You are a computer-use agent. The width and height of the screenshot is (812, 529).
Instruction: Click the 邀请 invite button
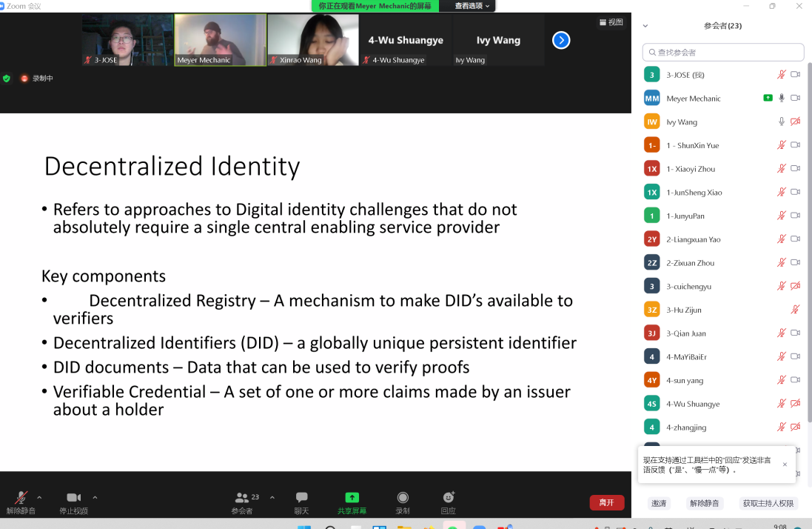659,503
